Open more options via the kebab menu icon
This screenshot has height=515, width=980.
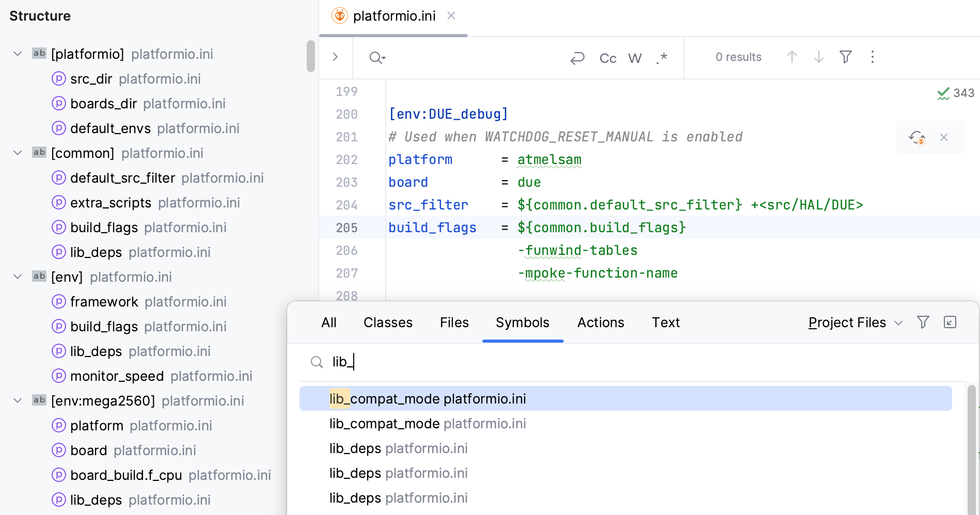click(872, 58)
